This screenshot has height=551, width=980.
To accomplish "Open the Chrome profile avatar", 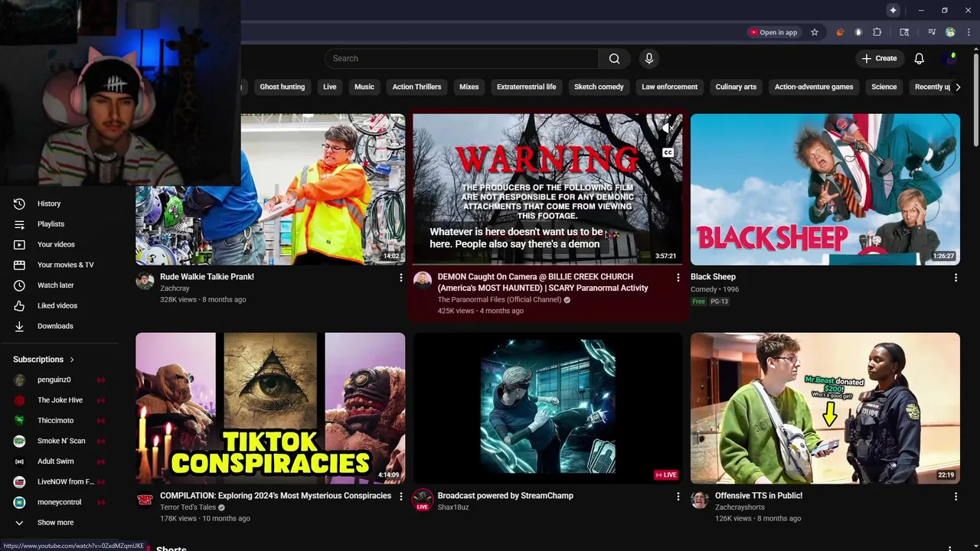I will [x=950, y=32].
